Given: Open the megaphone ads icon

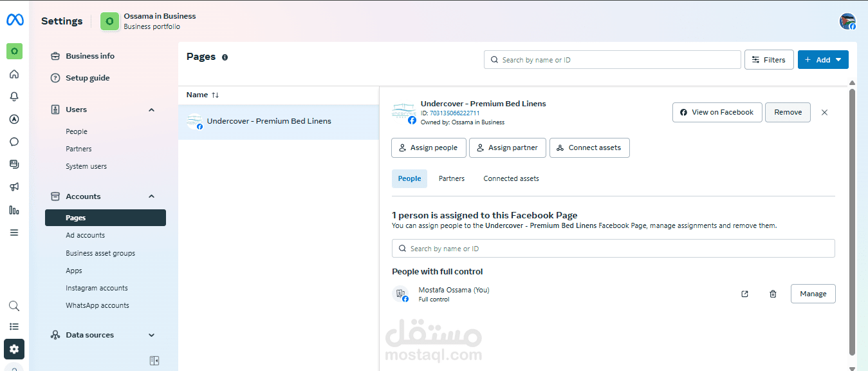Looking at the screenshot, I should click(14, 187).
